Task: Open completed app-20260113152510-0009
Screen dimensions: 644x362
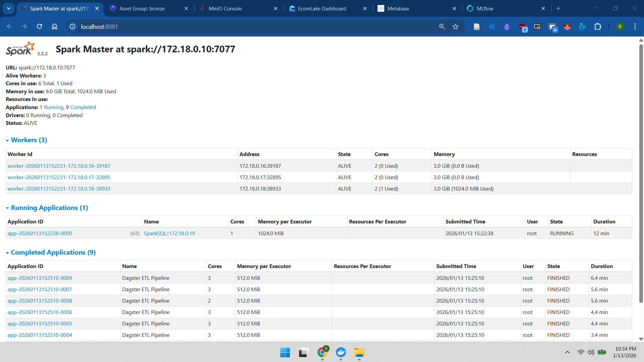Action: coord(40,278)
